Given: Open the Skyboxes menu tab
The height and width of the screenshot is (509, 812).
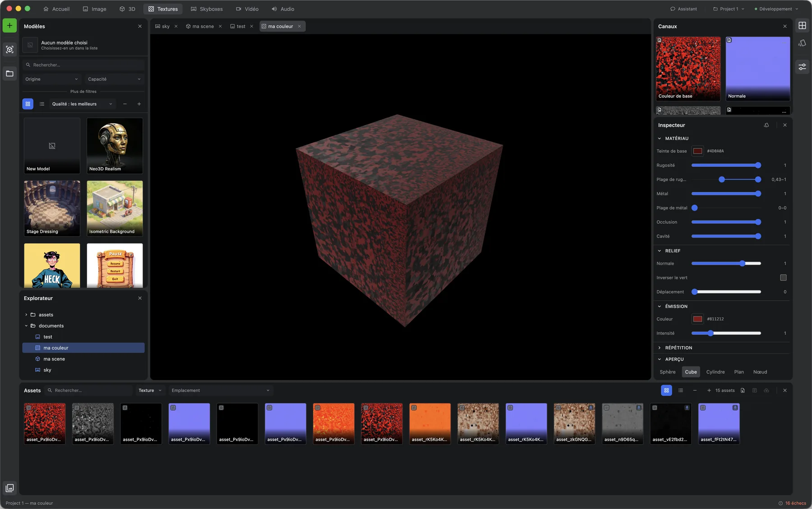Looking at the screenshot, I should [207, 9].
